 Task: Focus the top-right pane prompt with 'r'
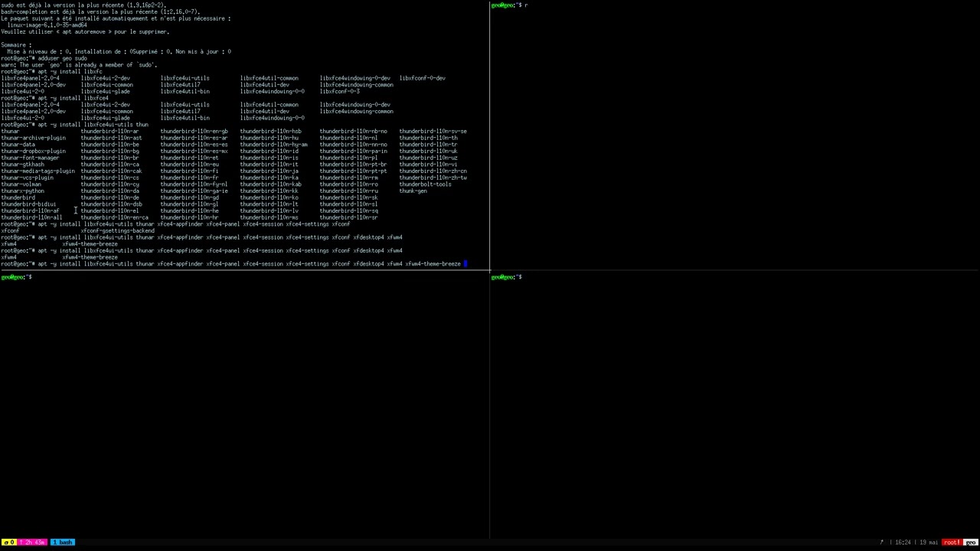509,5
